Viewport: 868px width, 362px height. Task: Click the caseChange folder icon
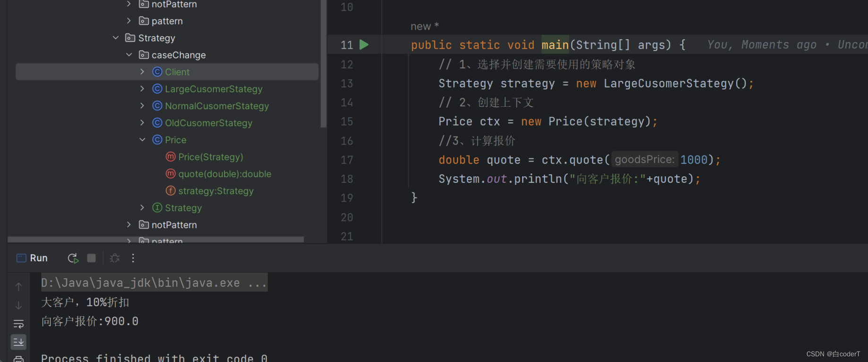[x=144, y=55]
